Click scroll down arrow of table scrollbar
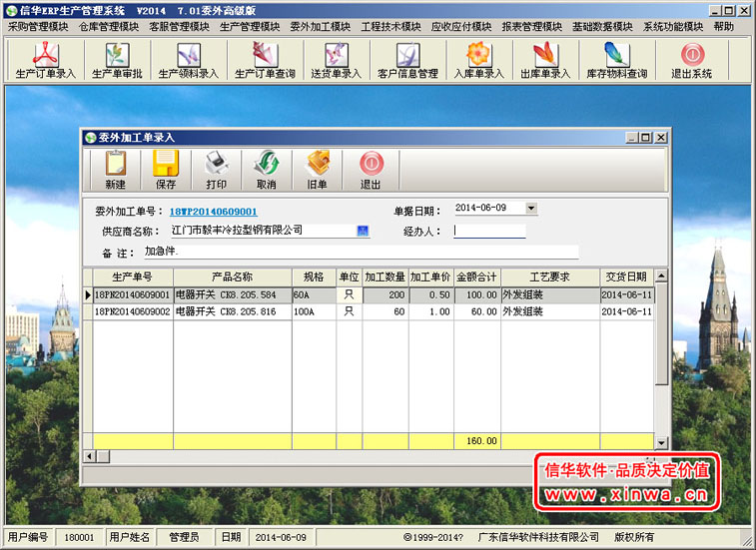Image resolution: width=756 pixels, height=550 pixels. [x=661, y=442]
